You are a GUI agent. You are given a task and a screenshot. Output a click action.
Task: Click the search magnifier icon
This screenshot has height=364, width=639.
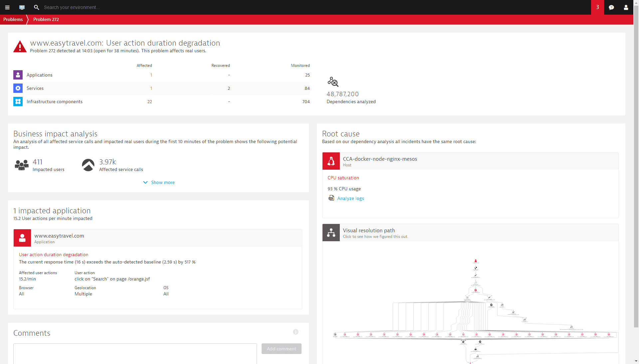point(37,7)
